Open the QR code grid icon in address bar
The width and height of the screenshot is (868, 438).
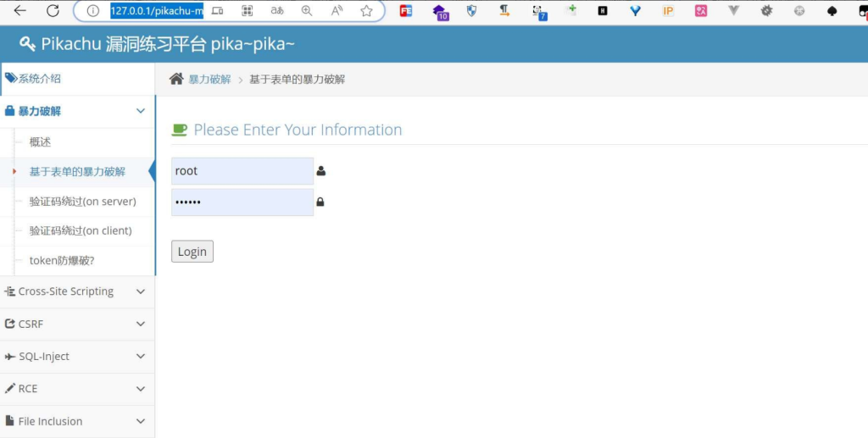point(247,11)
